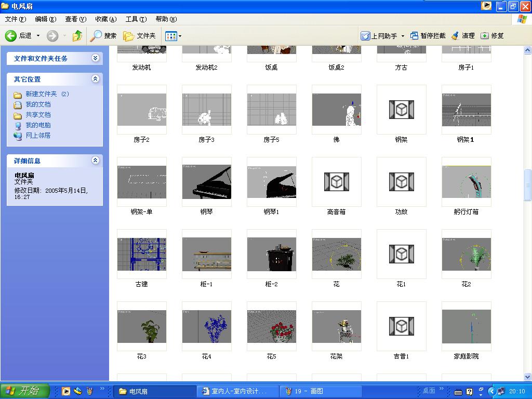Click the 发动机2 file name
The image size is (532, 399).
206,68
